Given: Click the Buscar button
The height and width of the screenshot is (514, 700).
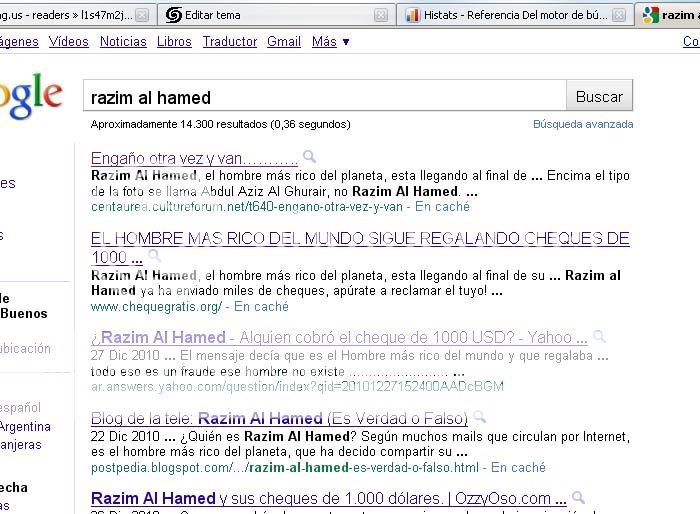Looking at the screenshot, I should [600, 96].
